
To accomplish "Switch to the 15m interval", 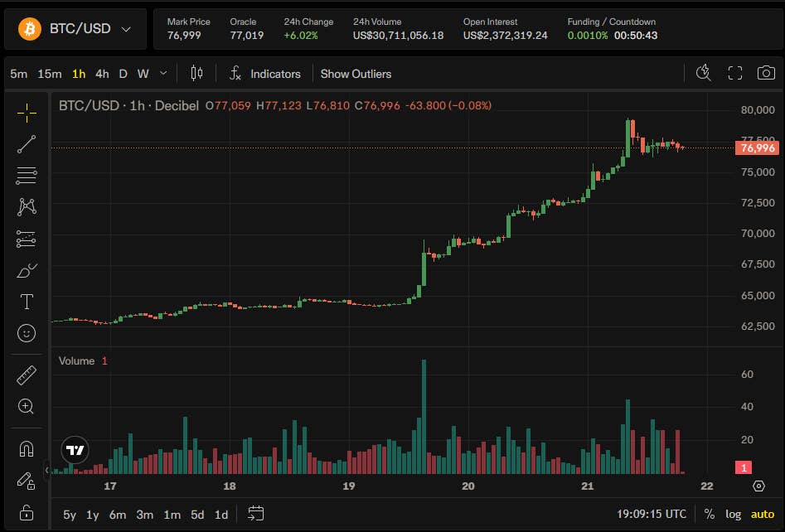I will coord(50,74).
